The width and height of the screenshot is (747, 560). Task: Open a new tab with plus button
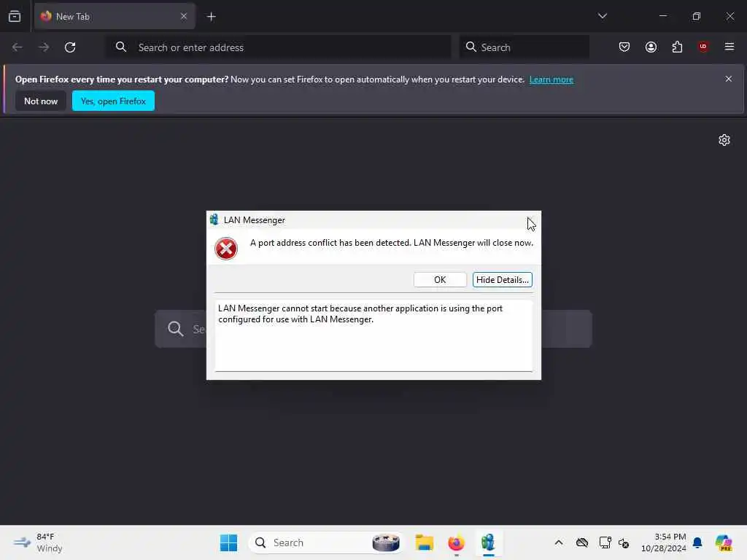coord(212,17)
